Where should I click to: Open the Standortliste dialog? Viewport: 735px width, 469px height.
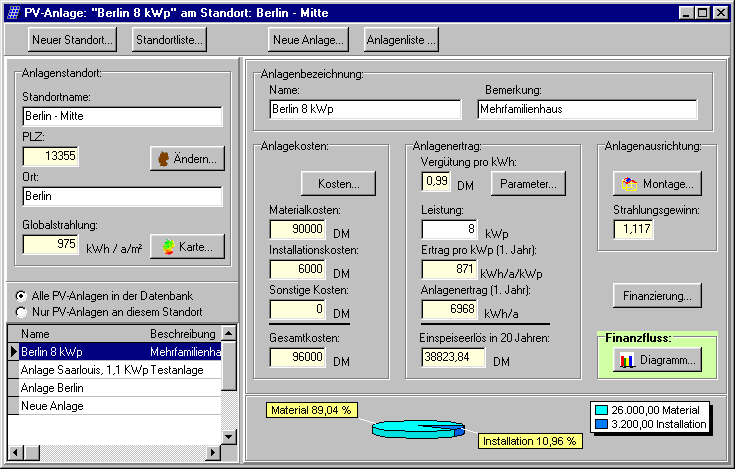coord(170,40)
